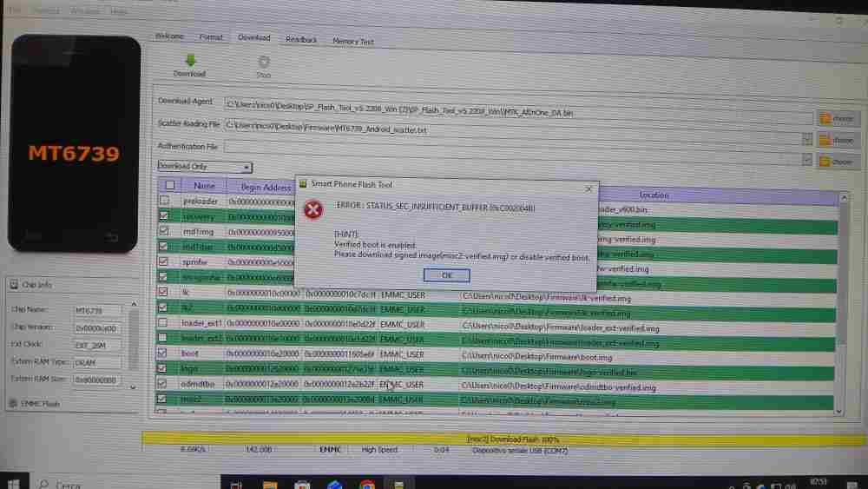The width and height of the screenshot is (868, 489).
Task: Open the Download Only mode dropdown
Action: click(247, 167)
